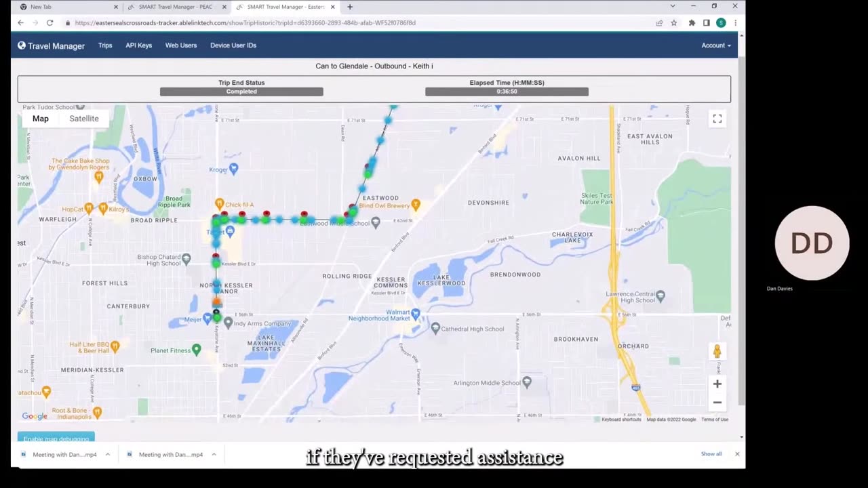The width and height of the screenshot is (868, 488).
Task: Close the SMART Travel Manager - PEAC tab
Action: pos(224,7)
